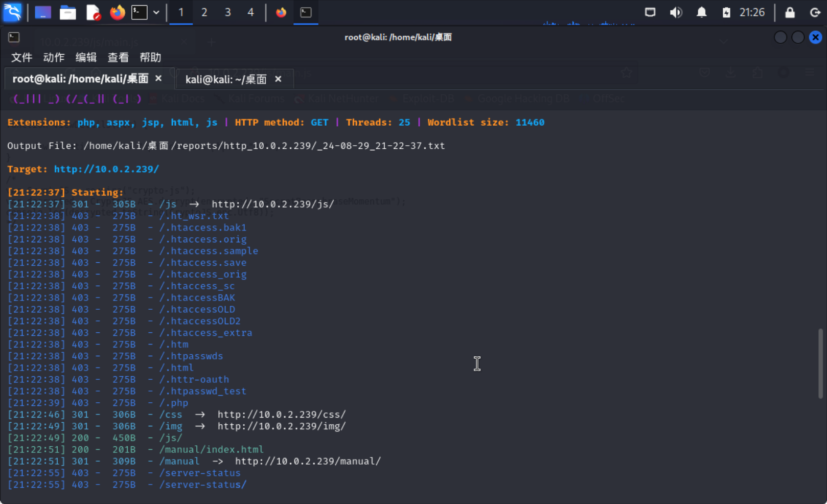Viewport: 827px width, 504px height.
Task: Click the /.htaccessOLD2 result entry
Action: pos(200,321)
